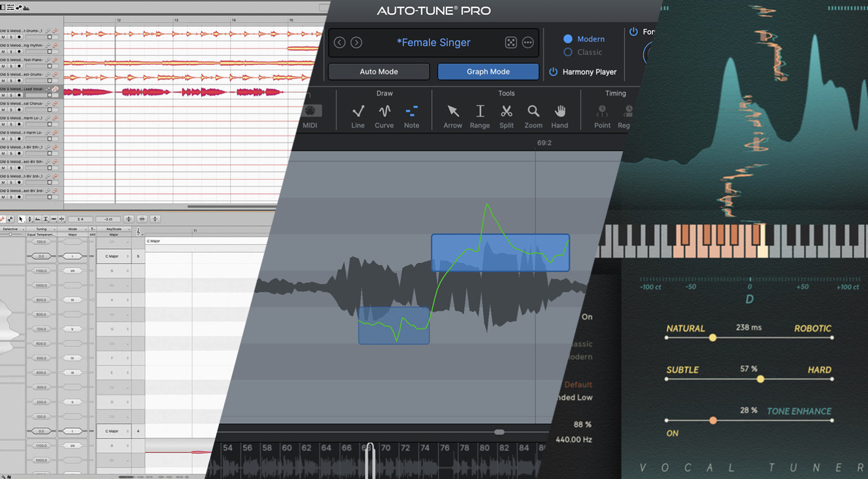
Task: Toggle the Harmony Player power button
Action: 553,72
